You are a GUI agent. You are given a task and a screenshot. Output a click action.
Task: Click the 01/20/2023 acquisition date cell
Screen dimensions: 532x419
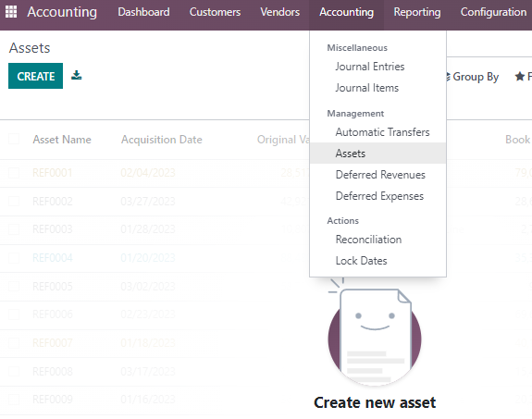[x=148, y=258]
